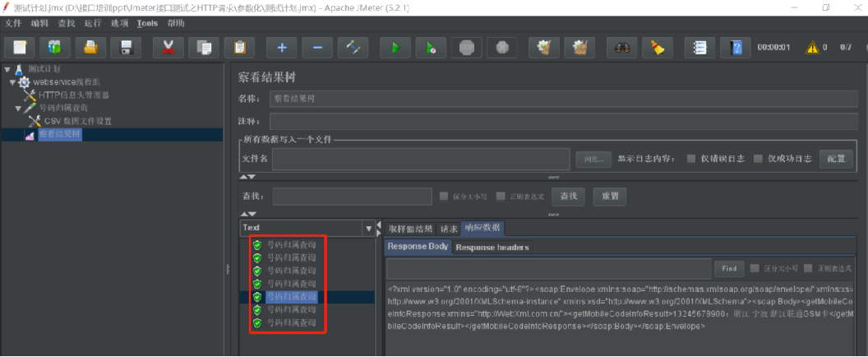Select the Response headers sub-tab
This screenshot has height=357, width=868.
tap(492, 248)
